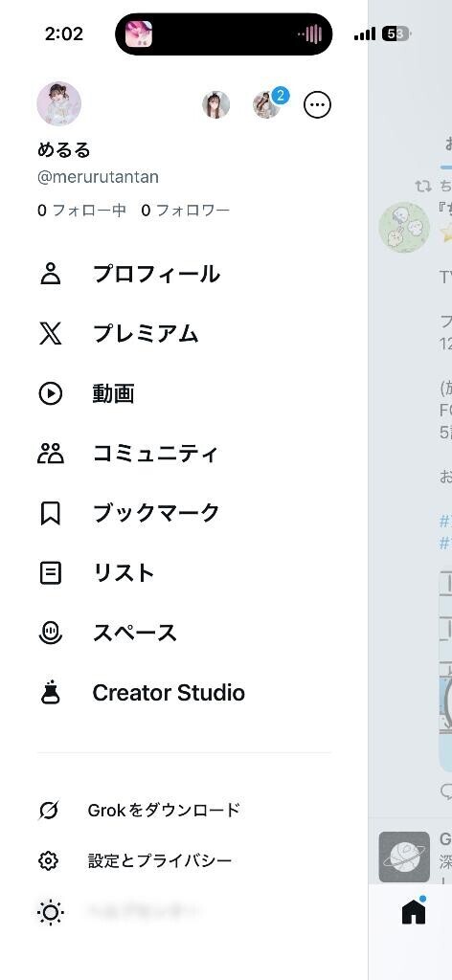
Task: Tap the communities people icon
Action: [51, 453]
